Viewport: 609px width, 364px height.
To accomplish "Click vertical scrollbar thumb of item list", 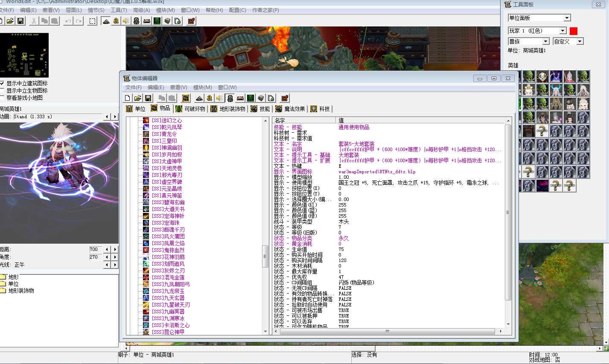I will (265, 256).
